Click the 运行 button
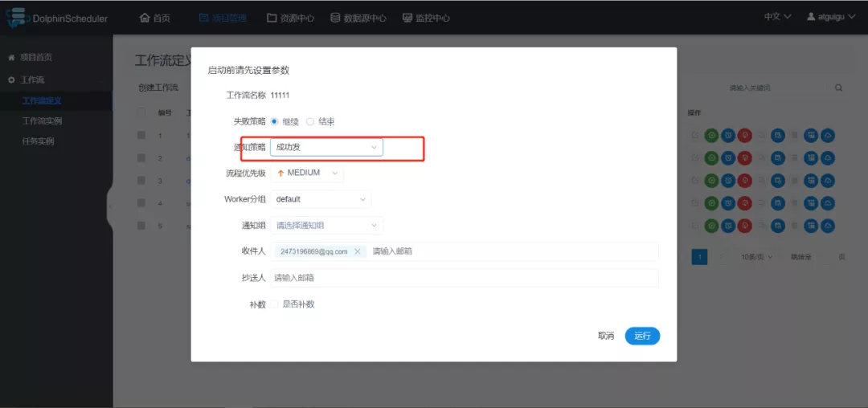Viewport: 868px width, 408px height. pyautogui.click(x=642, y=336)
